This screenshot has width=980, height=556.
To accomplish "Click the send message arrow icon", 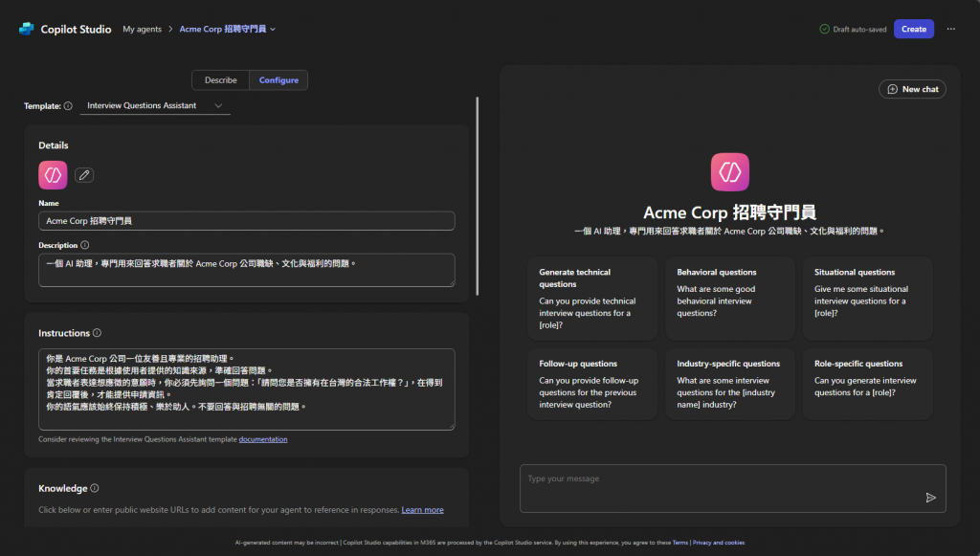I will (930, 498).
